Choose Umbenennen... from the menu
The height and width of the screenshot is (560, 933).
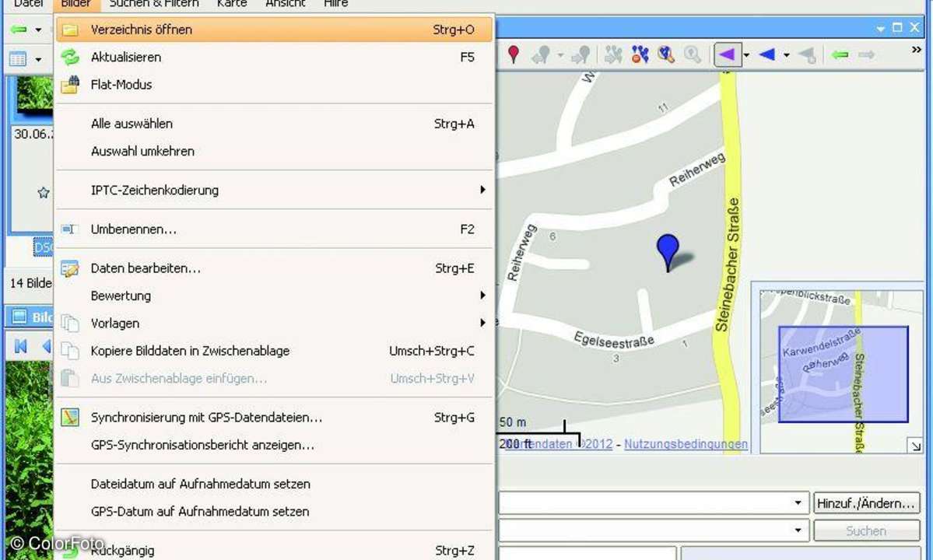tap(275, 229)
